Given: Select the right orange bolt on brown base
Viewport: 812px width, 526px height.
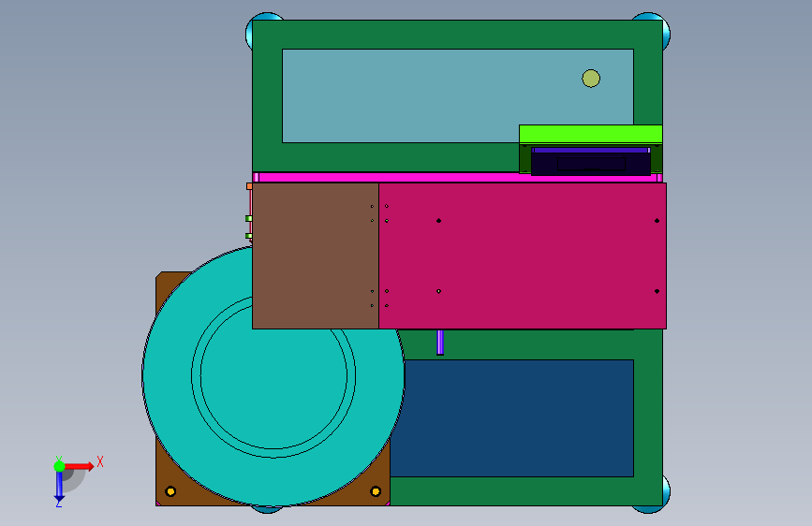Looking at the screenshot, I should click(376, 491).
